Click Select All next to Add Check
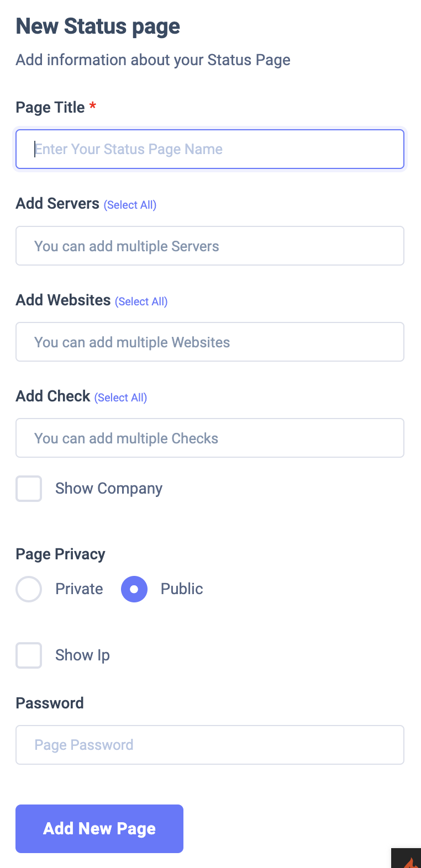The height and width of the screenshot is (868, 421). (121, 398)
